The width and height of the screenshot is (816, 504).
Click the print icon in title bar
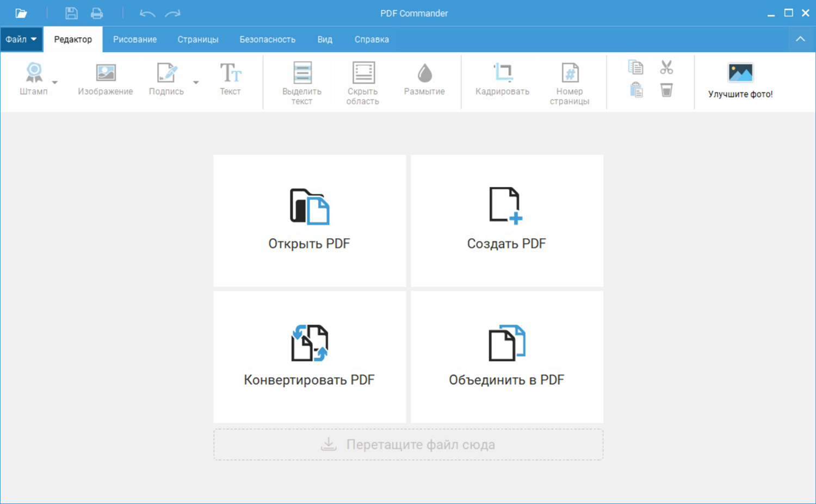[x=97, y=13]
